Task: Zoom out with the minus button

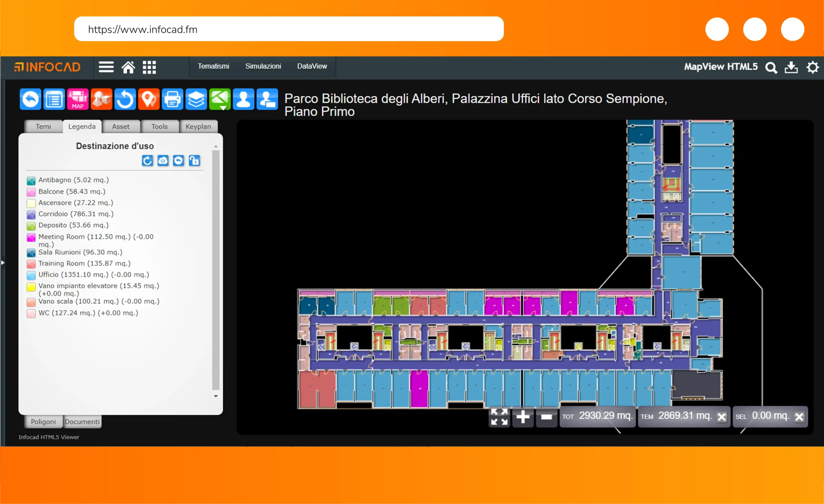Action: click(x=547, y=417)
